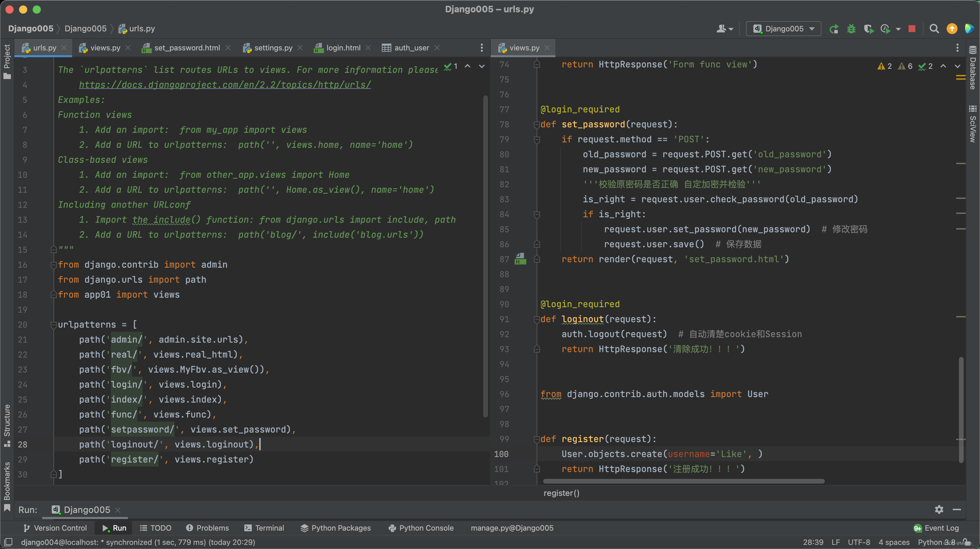The width and height of the screenshot is (980, 549).
Task: Collapse the register function fold on line 99
Action: pos(537,439)
